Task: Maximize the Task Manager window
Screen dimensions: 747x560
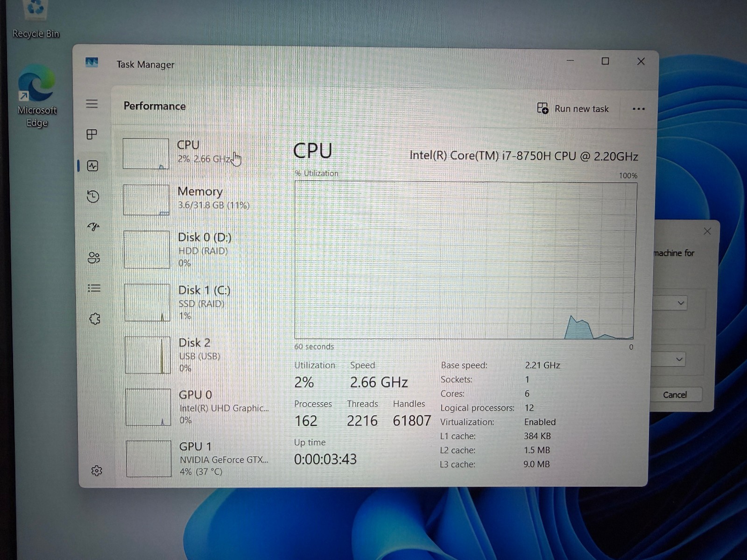Action: (605, 61)
